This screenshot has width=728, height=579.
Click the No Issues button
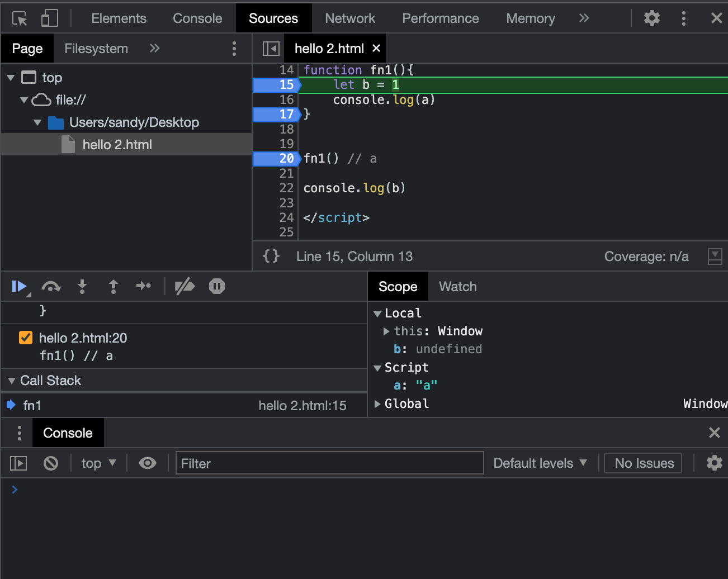644,463
